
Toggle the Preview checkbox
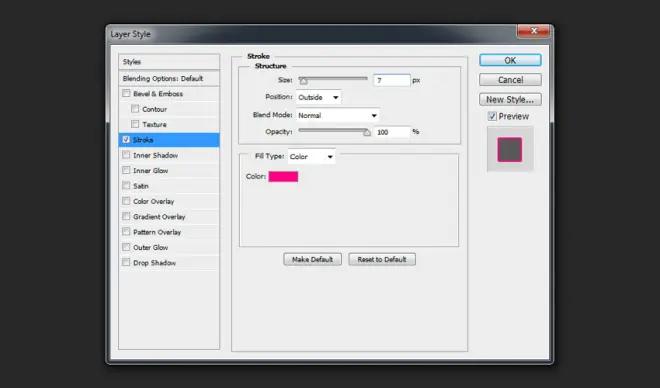click(x=492, y=116)
